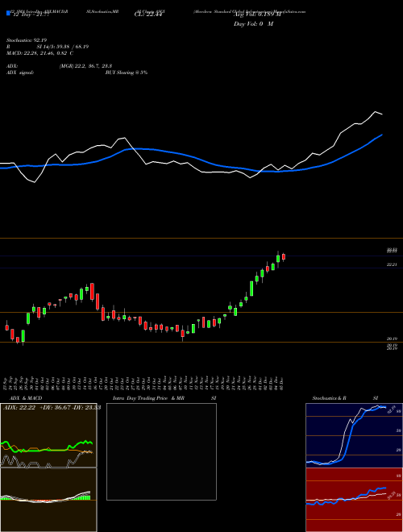Click the 'CL: 22.44' closing value

coord(148,15)
